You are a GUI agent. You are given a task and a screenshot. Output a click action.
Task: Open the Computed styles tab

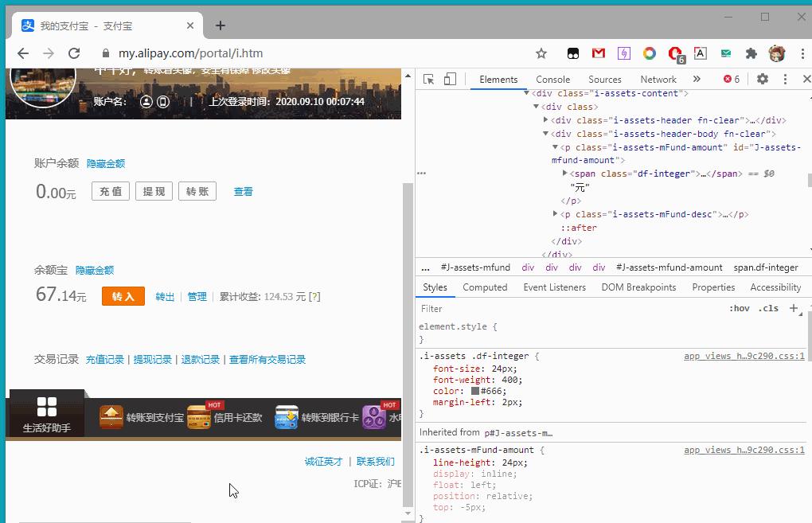pos(485,287)
